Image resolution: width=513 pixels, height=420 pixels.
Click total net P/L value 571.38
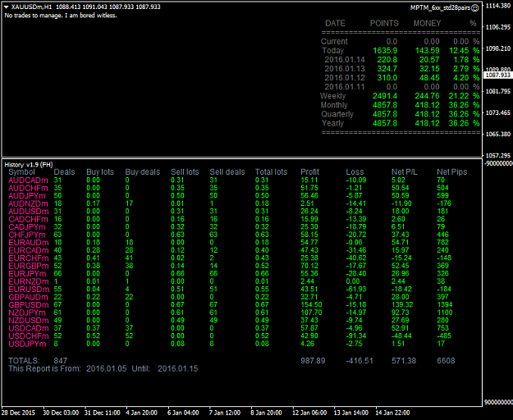tap(404, 361)
